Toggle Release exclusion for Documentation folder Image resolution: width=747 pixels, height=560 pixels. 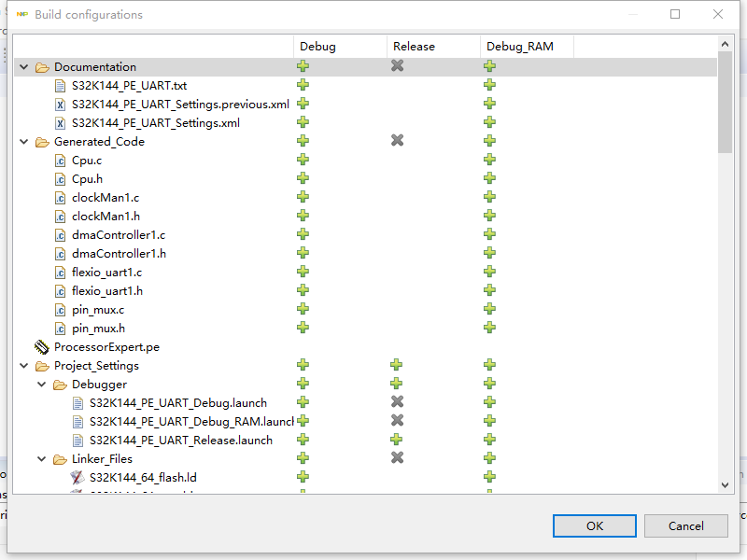(x=397, y=66)
